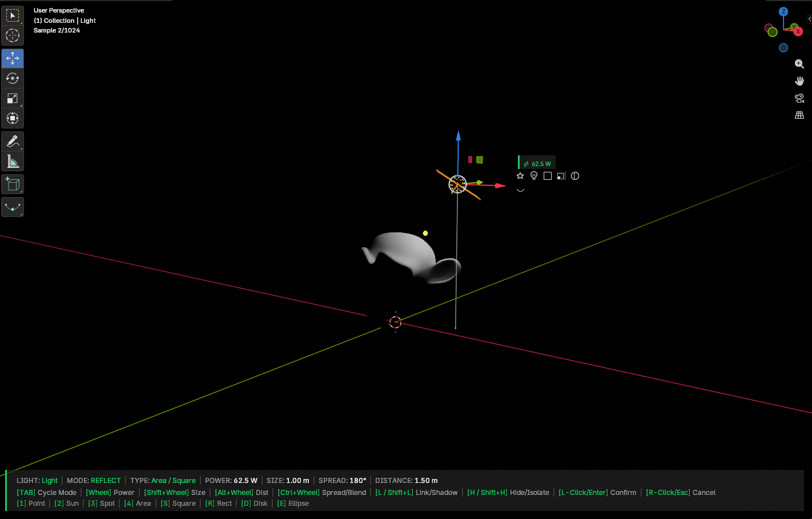Choose the Measure ruler tool
The width and height of the screenshot is (812, 519).
13,162
